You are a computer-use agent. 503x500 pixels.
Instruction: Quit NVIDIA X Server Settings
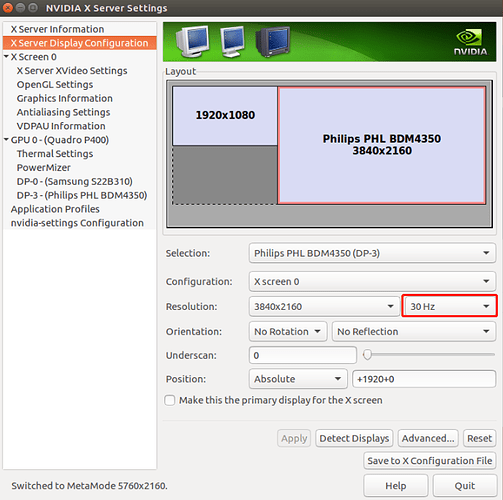(x=465, y=486)
